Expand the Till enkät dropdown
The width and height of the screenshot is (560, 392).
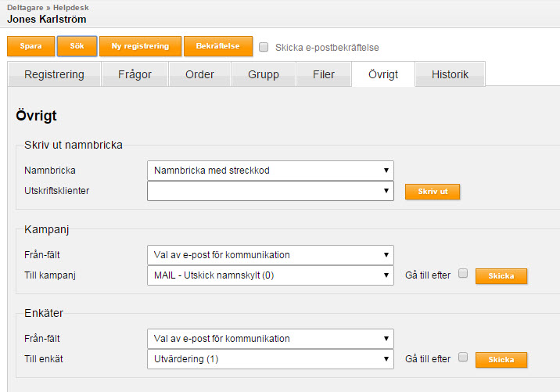pyautogui.click(x=271, y=359)
